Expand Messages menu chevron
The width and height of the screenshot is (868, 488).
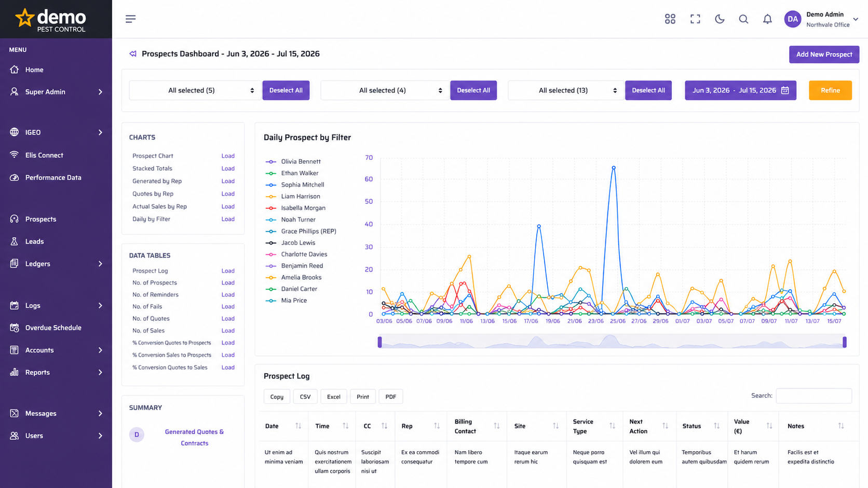tap(100, 414)
